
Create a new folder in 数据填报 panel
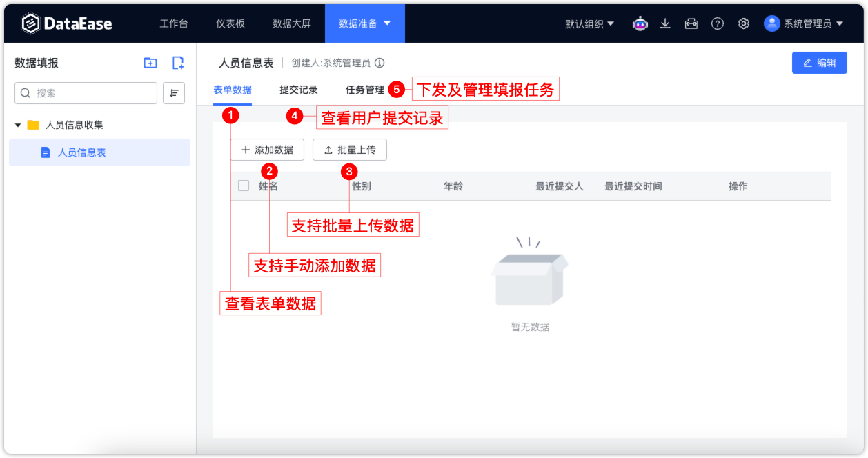[x=150, y=62]
